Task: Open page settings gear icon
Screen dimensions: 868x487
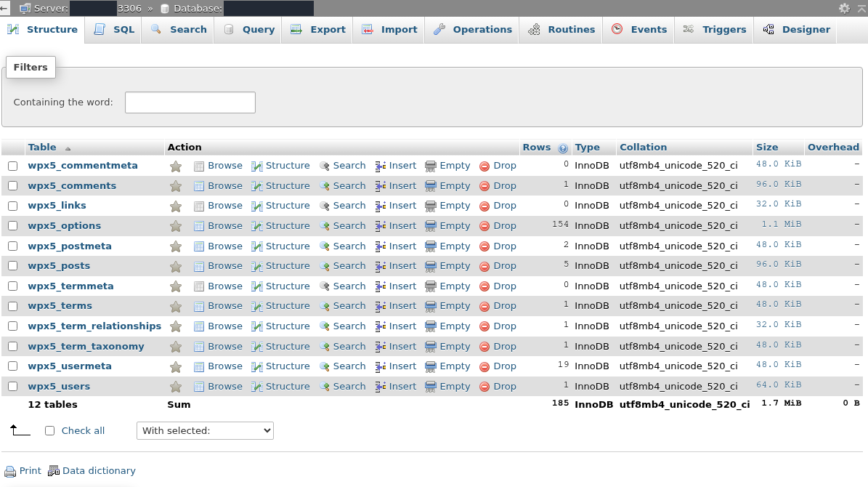Action: (843, 8)
